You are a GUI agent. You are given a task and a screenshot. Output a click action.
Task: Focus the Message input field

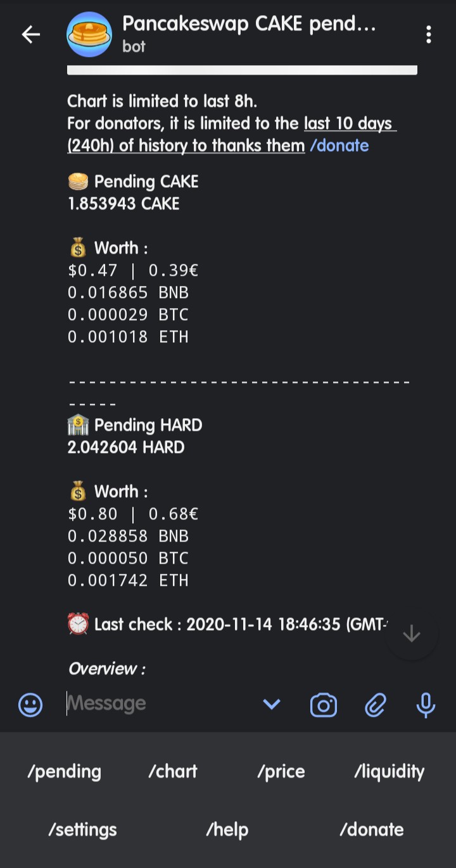(158, 704)
